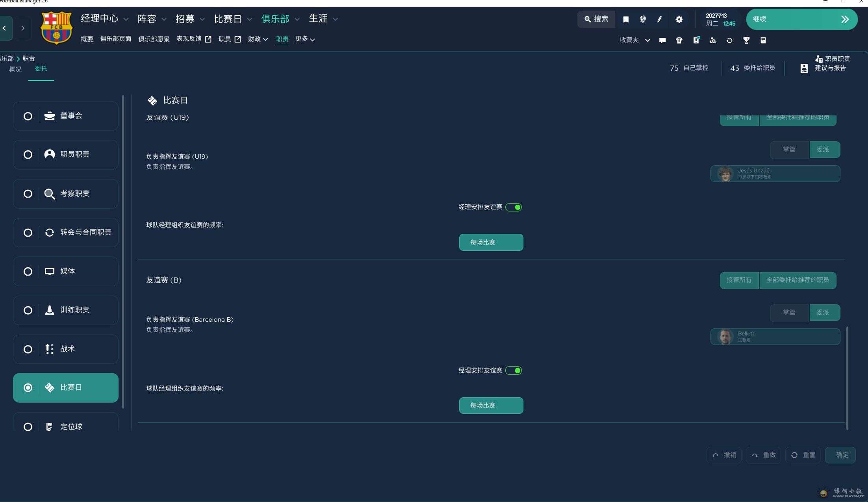Open the globe world icon

[x=643, y=19]
